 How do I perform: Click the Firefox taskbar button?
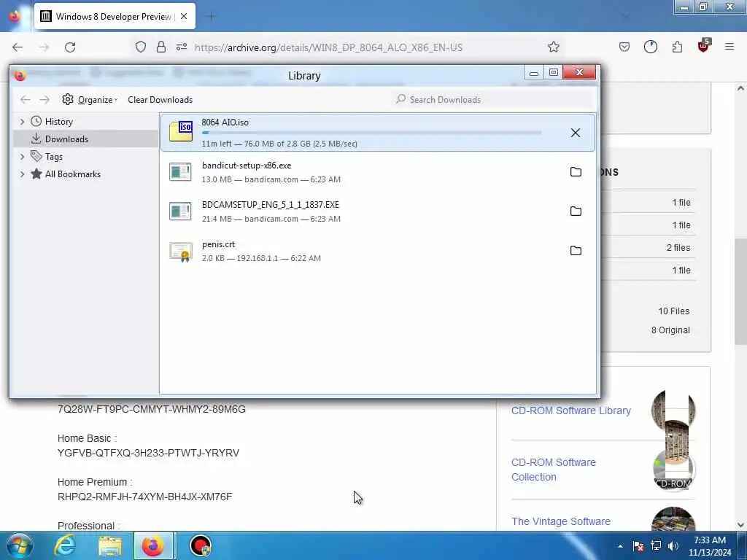click(153, 545)
